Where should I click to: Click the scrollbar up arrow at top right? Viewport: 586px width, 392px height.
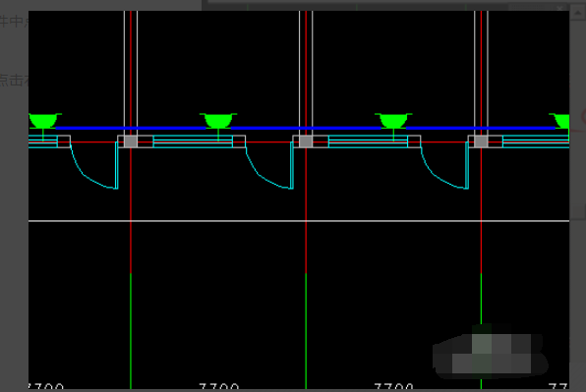[577, 14]
